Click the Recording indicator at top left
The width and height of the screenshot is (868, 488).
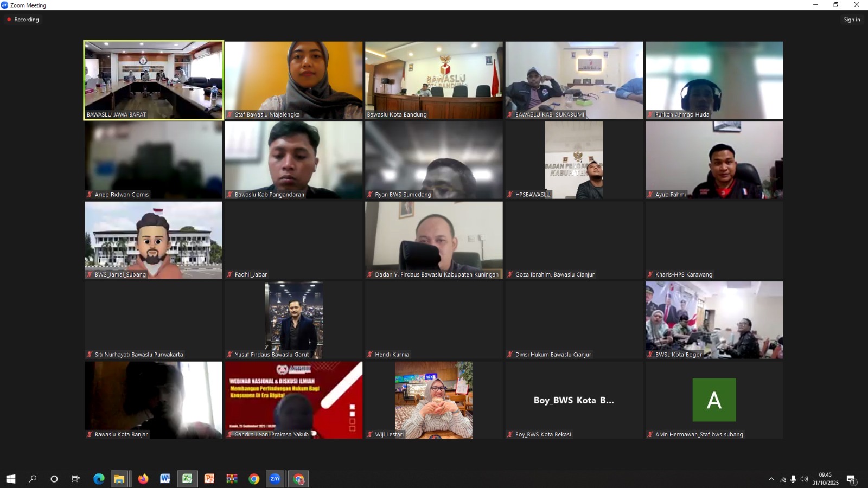tap(23, 20)
